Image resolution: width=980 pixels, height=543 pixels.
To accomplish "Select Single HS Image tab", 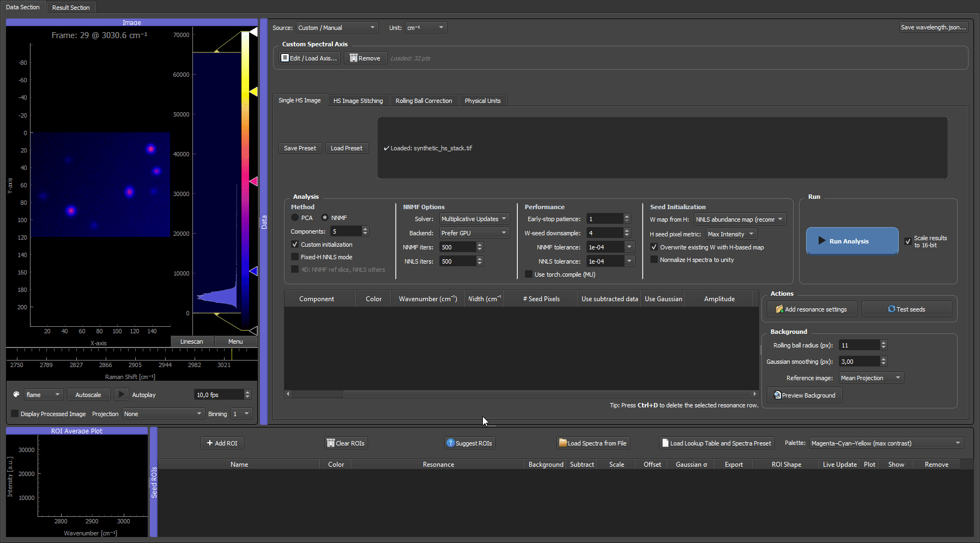I will click(x=299, y=100).
